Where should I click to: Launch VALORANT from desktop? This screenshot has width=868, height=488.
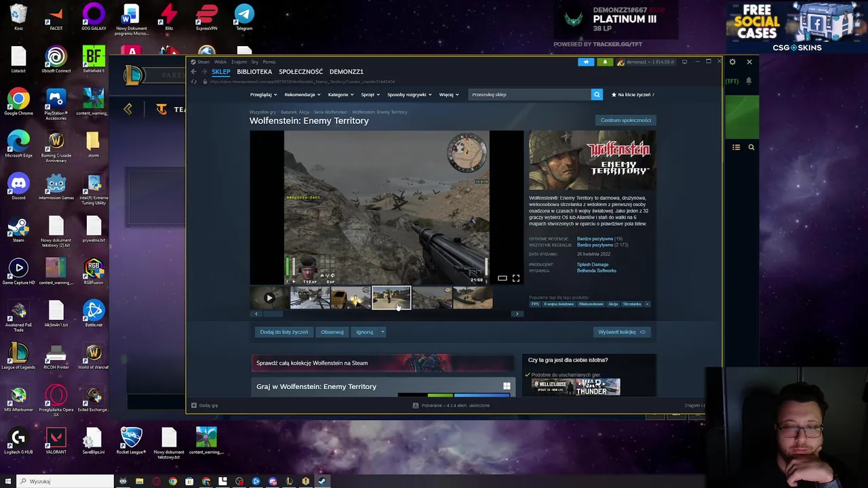click(56, 441)
